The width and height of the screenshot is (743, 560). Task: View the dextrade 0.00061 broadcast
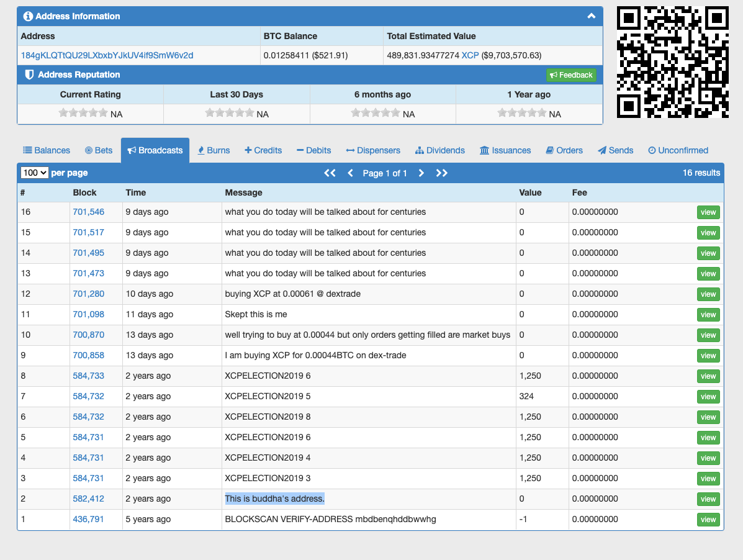(x=708, y=294)
